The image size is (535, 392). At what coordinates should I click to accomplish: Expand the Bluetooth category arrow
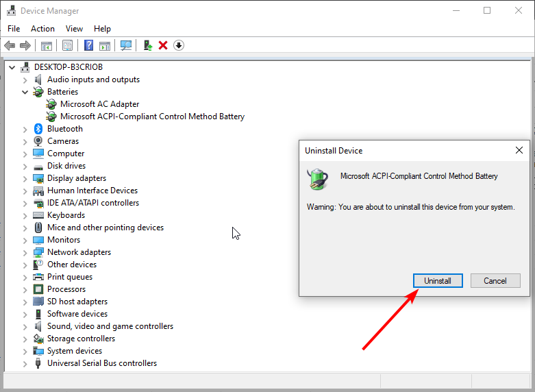25,130
